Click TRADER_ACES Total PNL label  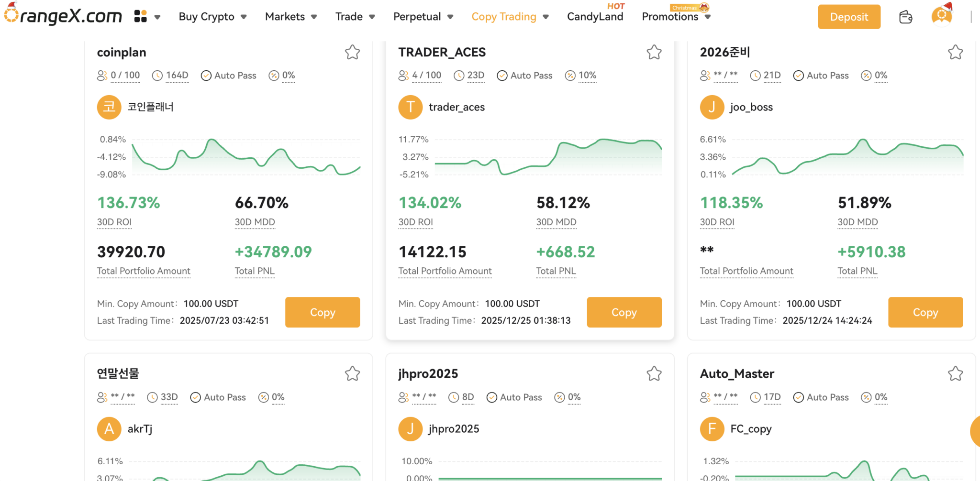pos(556,271)
